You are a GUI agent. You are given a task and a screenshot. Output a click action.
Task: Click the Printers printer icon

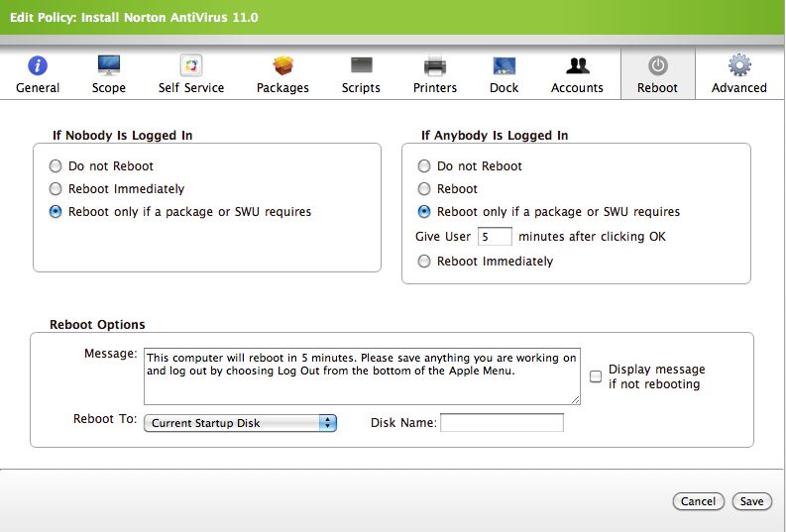pyautogui.click(x=435, y=65)
